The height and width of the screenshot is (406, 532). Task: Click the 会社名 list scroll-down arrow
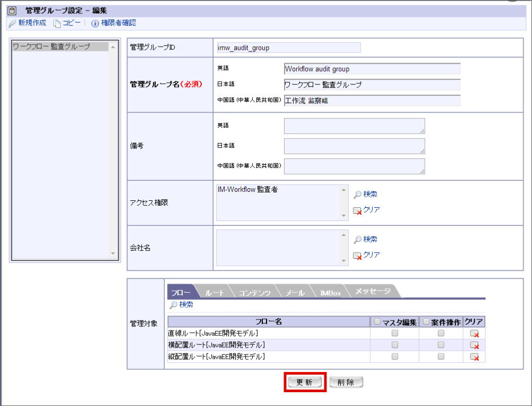[x=344, y=261]
